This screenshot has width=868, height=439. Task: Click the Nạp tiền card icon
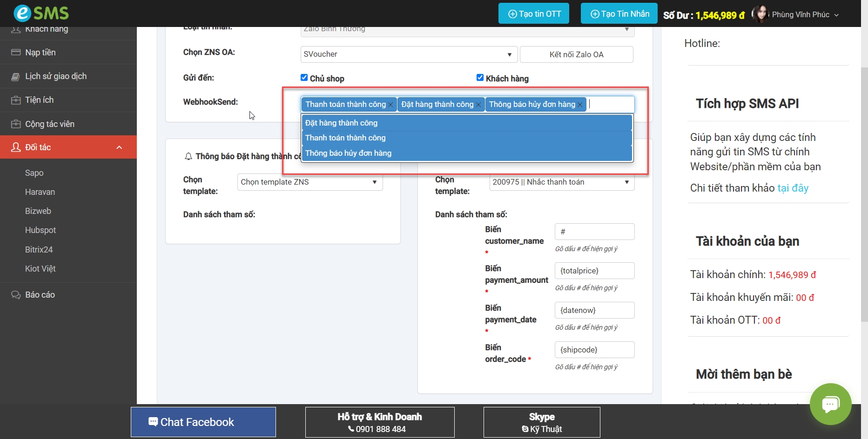click(16, 53)
